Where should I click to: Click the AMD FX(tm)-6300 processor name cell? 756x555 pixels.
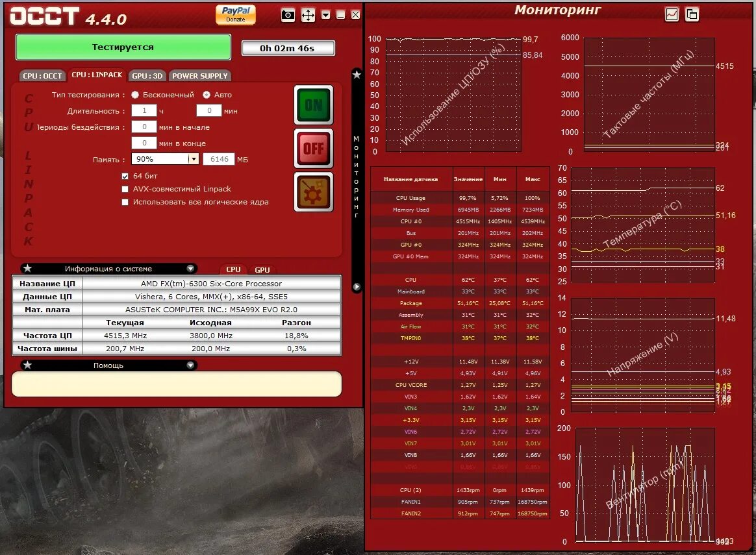211,284
